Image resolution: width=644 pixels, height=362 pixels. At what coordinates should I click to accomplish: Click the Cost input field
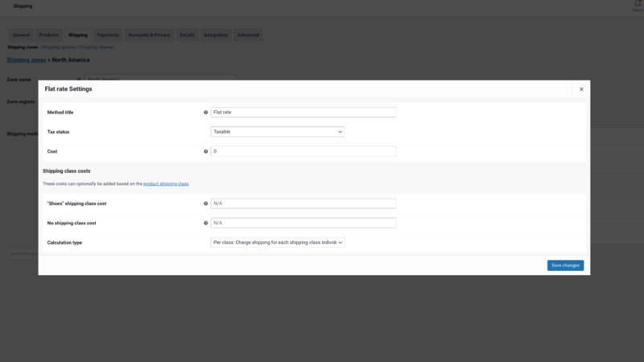click(x=303, y=151)
